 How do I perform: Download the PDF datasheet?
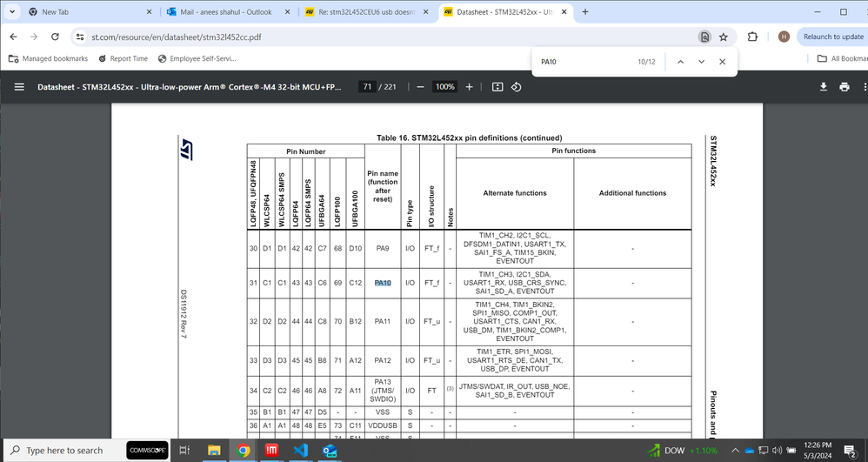[823, 87]
